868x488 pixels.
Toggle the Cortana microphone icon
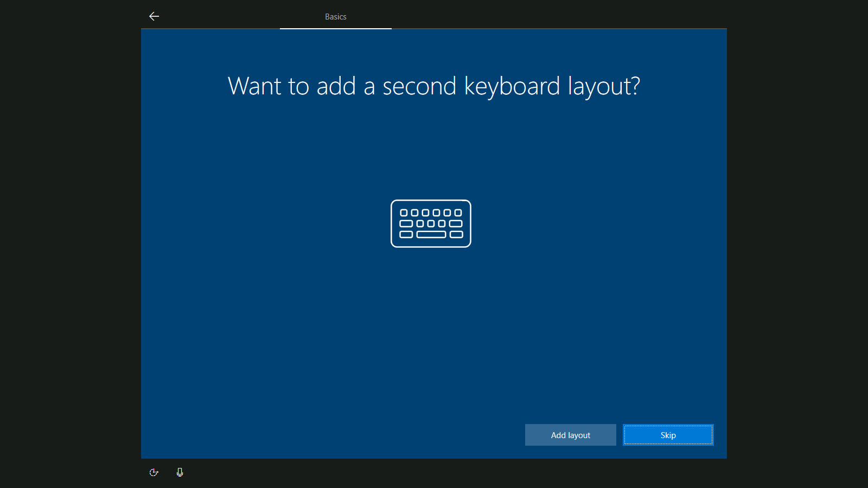(x=180, y=472)
